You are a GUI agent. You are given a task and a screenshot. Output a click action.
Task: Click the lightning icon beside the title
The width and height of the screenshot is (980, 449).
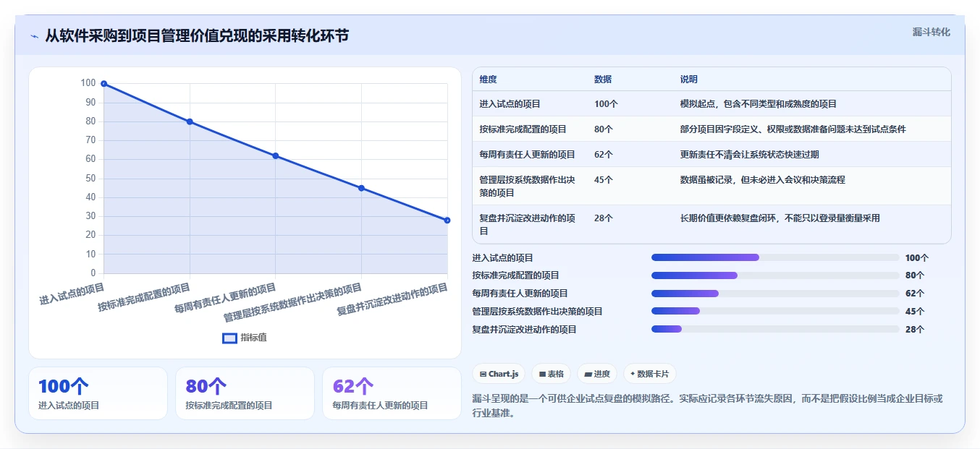coord(34,36)
